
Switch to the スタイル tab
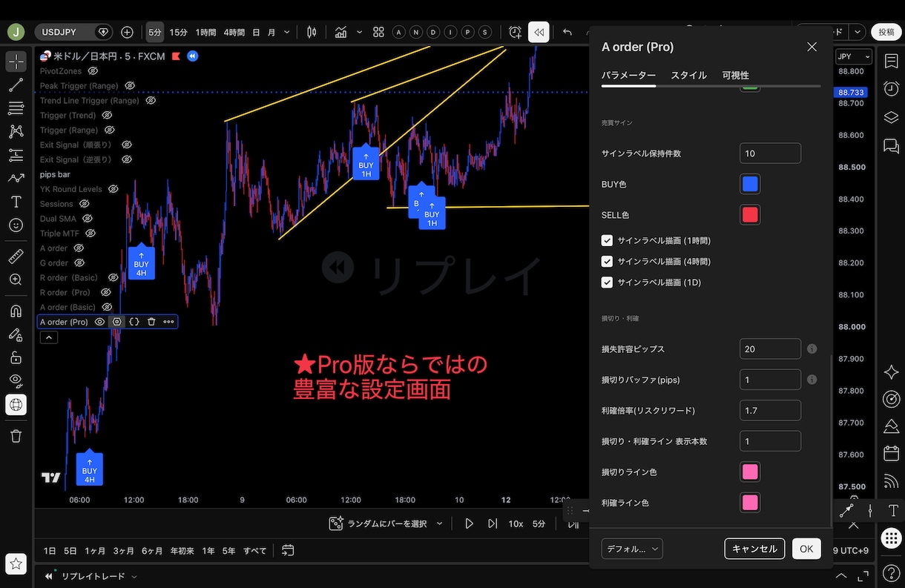[x=688, y=76]
